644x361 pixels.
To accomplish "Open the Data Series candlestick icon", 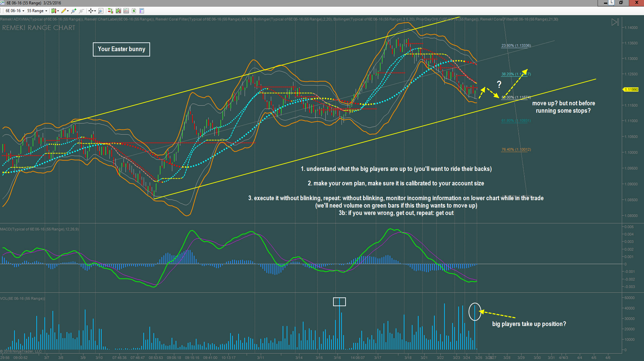I will tap(118, 11).
